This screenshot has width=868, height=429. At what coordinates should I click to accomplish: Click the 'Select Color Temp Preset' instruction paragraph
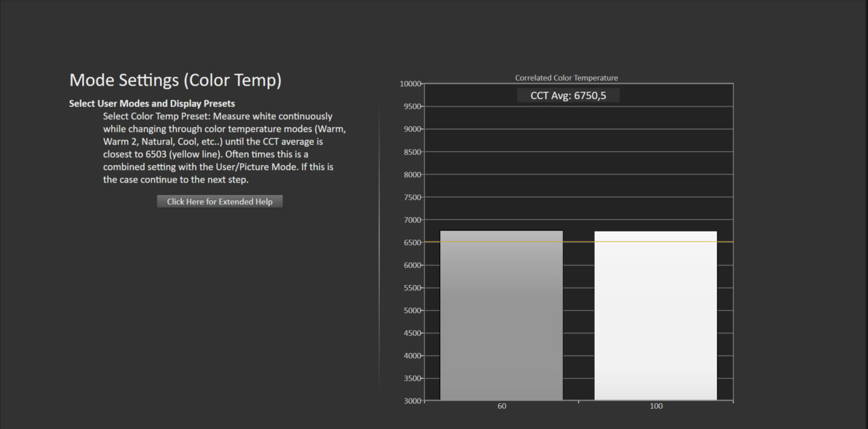click(x=224, y=148)
